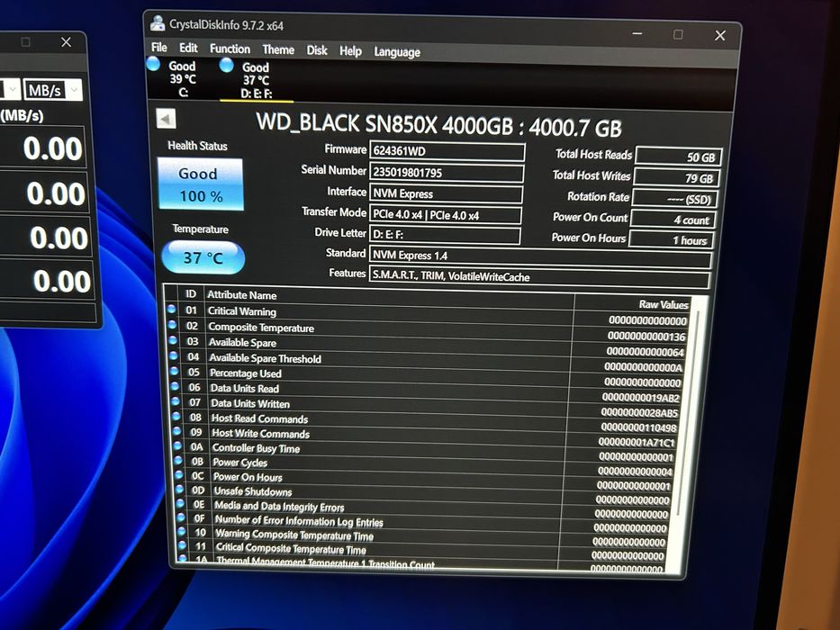The width and height of the screenshot is (840, 630).
Task: Click the status icon for Controller Busy Time
Action: [x=178, y=445]
